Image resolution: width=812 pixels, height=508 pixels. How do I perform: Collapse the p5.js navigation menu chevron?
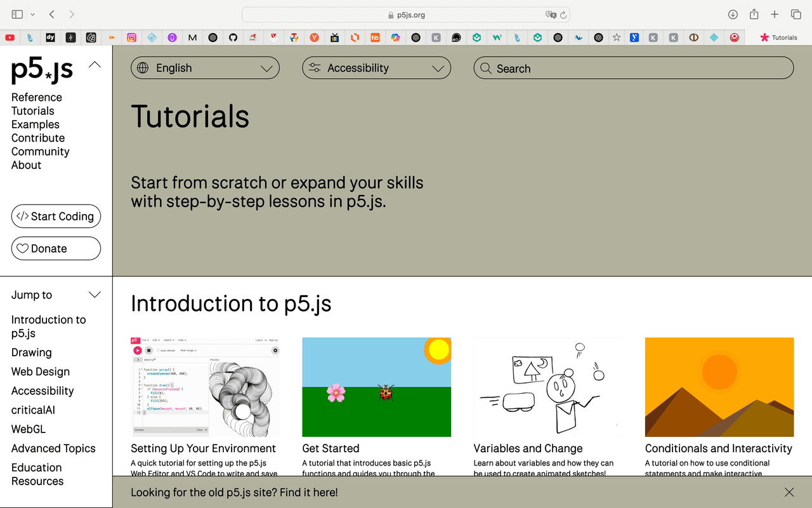95,64
